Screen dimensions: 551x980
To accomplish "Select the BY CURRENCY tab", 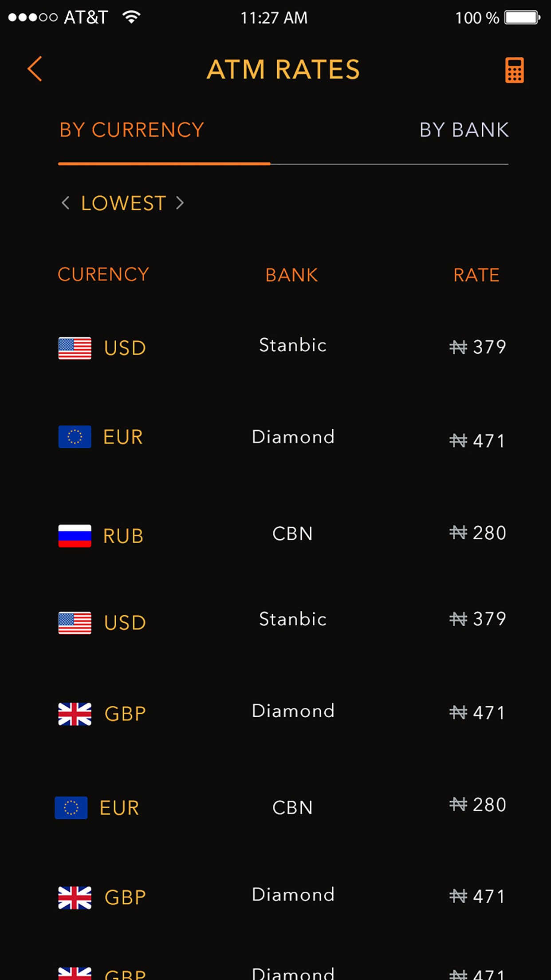I will point(132,130).
